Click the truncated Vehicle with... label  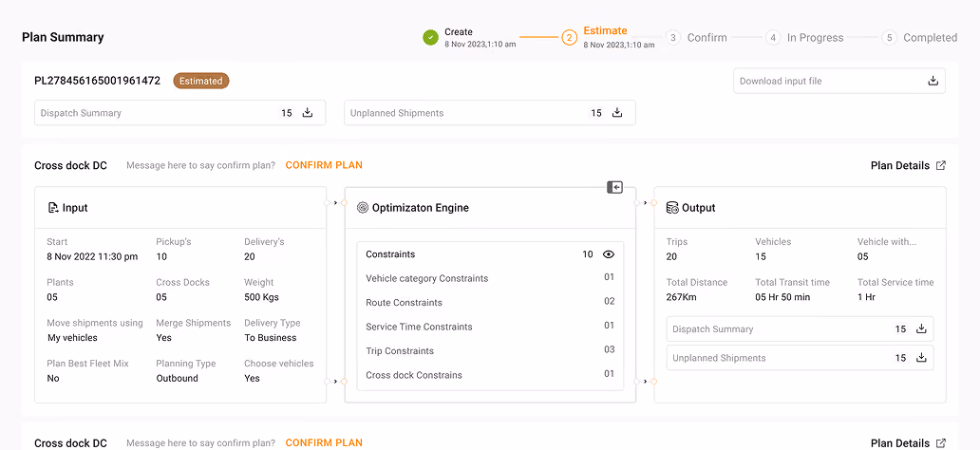click(887, 242)
